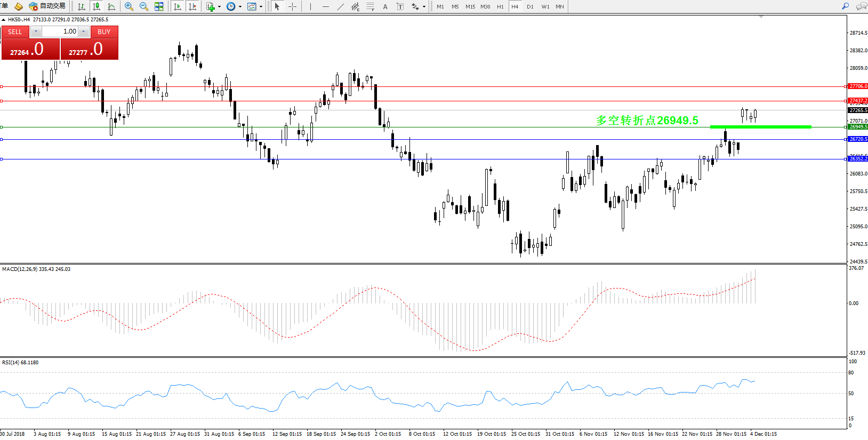
Task: Zoom out of the chart
Action: click(x=144, y=6)
